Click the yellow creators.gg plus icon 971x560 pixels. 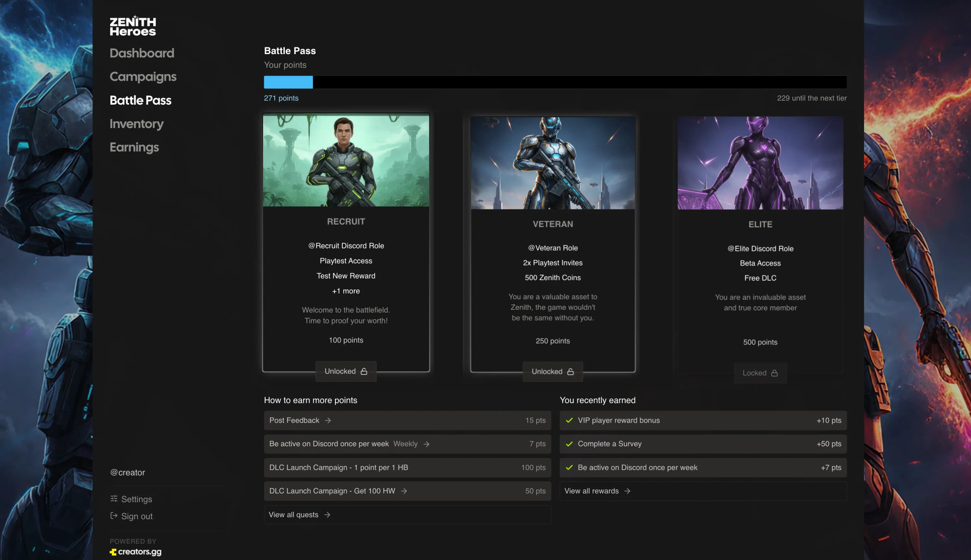113,552
